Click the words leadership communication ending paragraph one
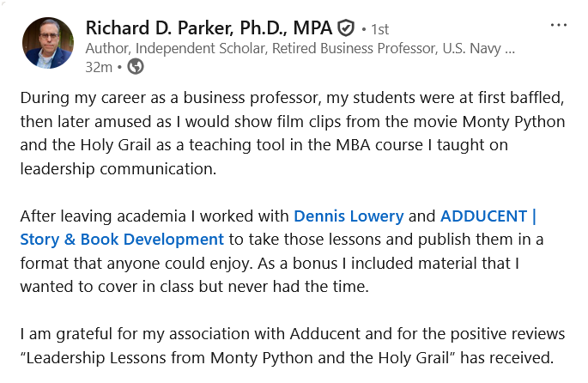 coord(118,169)
